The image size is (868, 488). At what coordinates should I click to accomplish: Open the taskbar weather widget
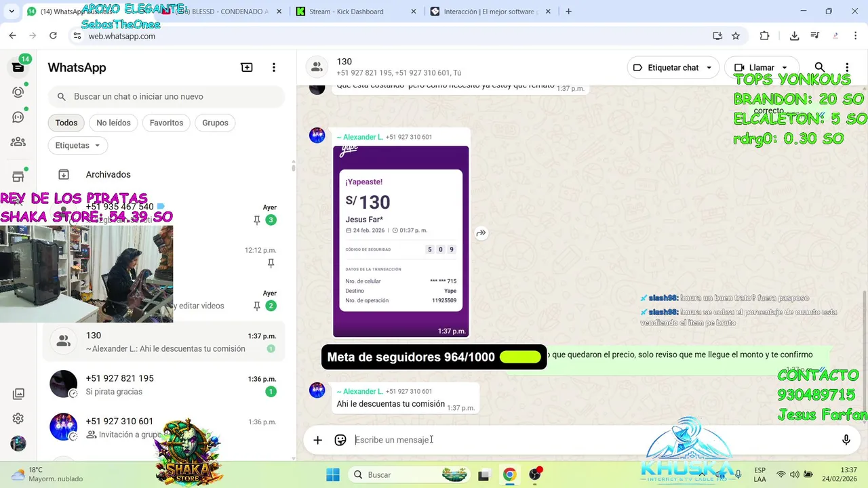[x=47, y=474]
